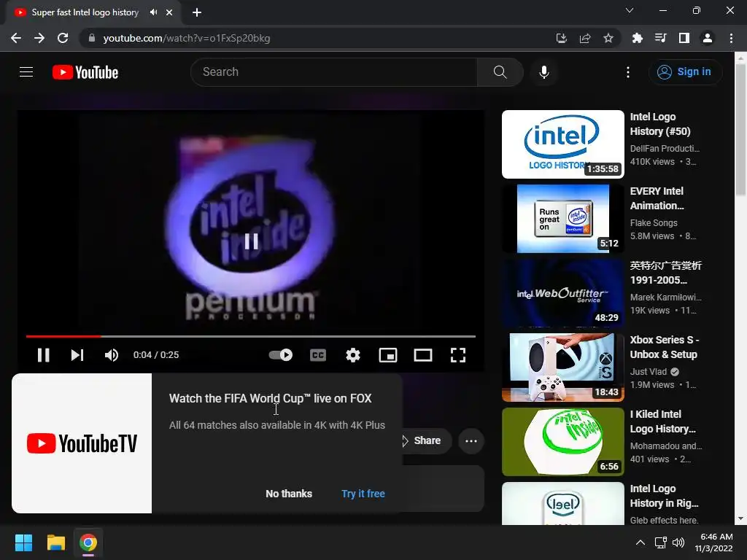Reload the page
The image size is (747, 560).
(63, 38)
